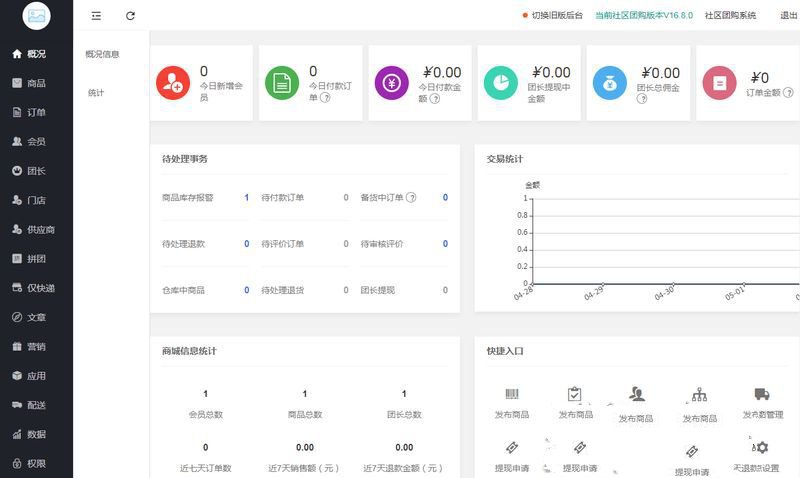Open 会员 in the sidebar
The height and width of the screenshot is (478, 800).
click(x=29, y=141)
